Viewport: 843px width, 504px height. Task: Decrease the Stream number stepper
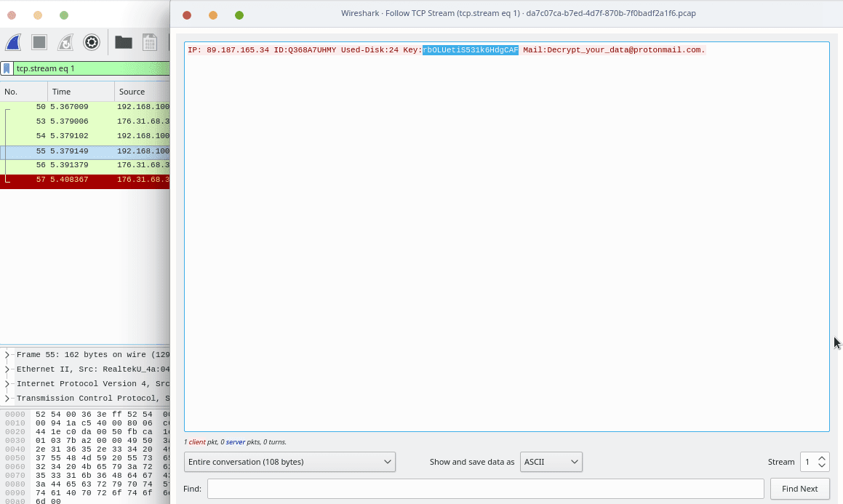821,465
